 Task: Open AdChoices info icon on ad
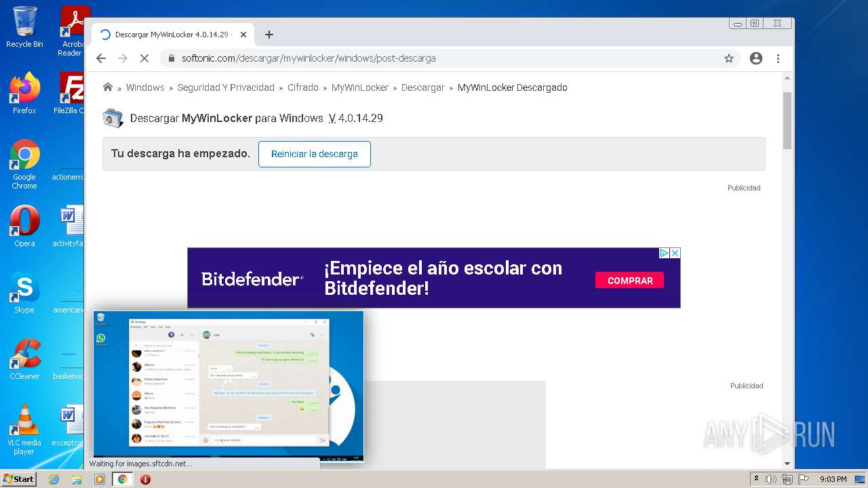(665, 253)
